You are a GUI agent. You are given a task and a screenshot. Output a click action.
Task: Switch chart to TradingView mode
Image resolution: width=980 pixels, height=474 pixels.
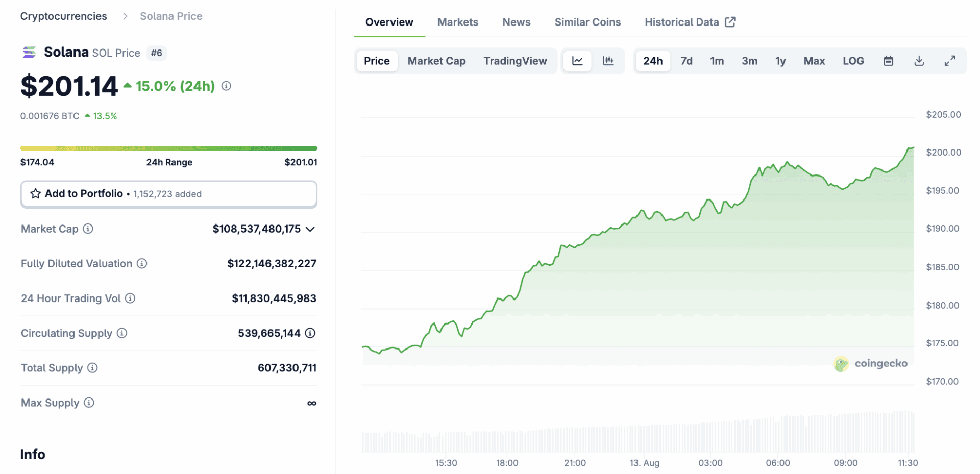[515, 61]
